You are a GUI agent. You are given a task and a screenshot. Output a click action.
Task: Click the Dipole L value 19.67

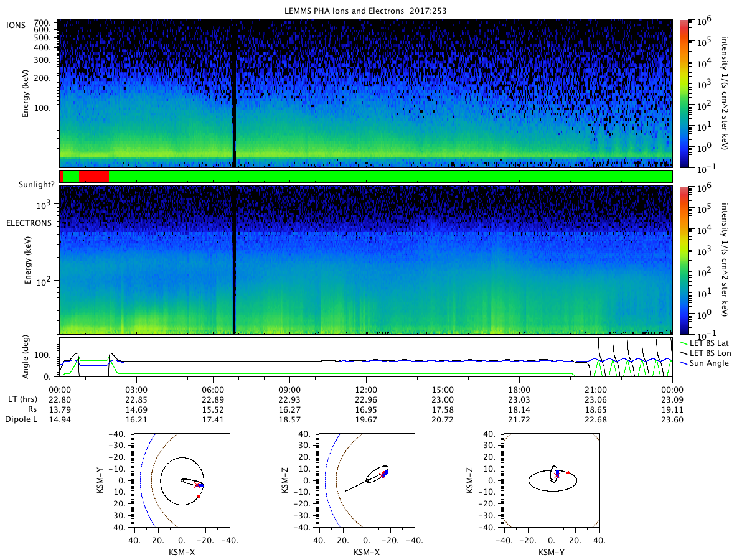coord(366,420)
